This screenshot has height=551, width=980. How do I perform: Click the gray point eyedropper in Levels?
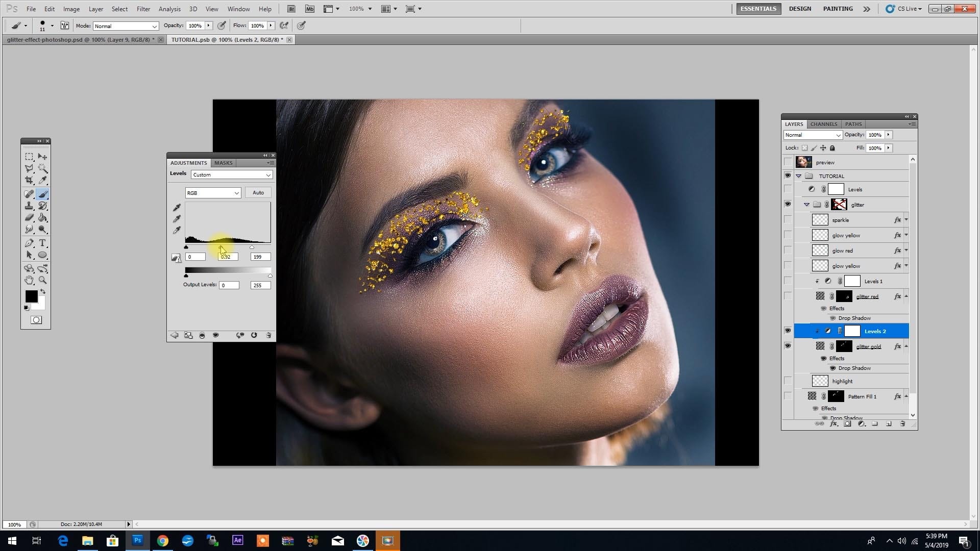pyautogui.click(x=177, y=219)
